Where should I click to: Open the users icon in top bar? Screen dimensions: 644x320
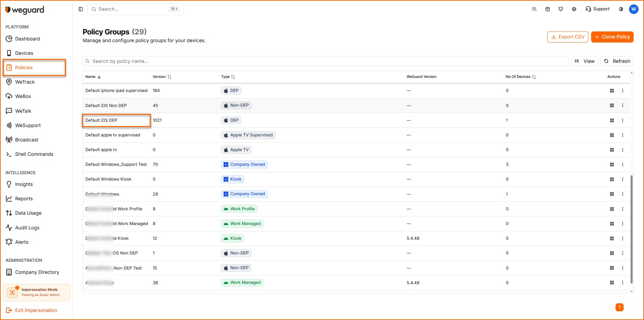pos(534,9)
